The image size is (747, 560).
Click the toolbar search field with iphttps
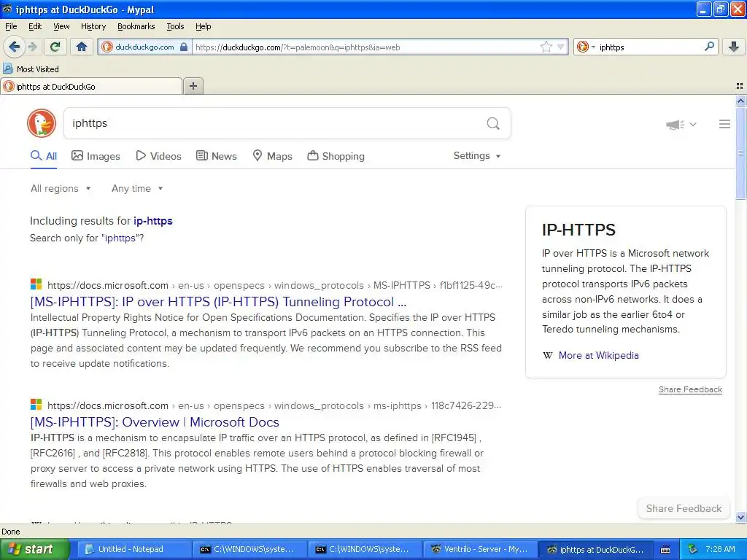[x=649, y=47]
